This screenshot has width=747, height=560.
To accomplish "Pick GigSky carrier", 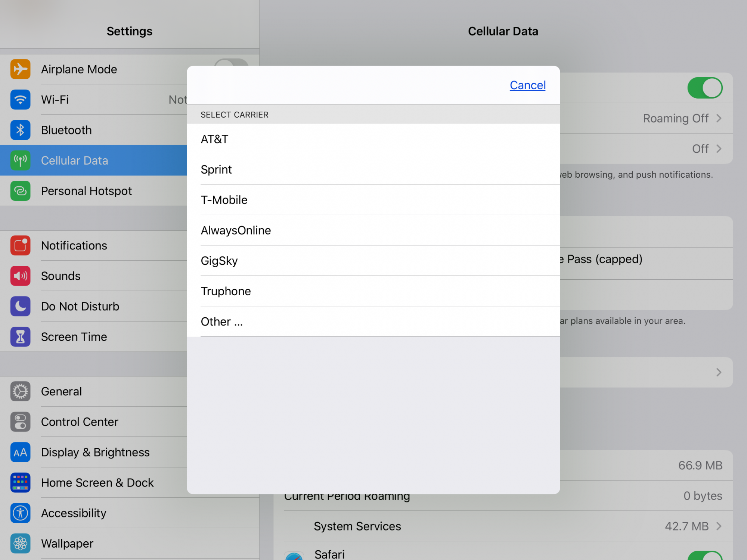I will coord(373,261).
